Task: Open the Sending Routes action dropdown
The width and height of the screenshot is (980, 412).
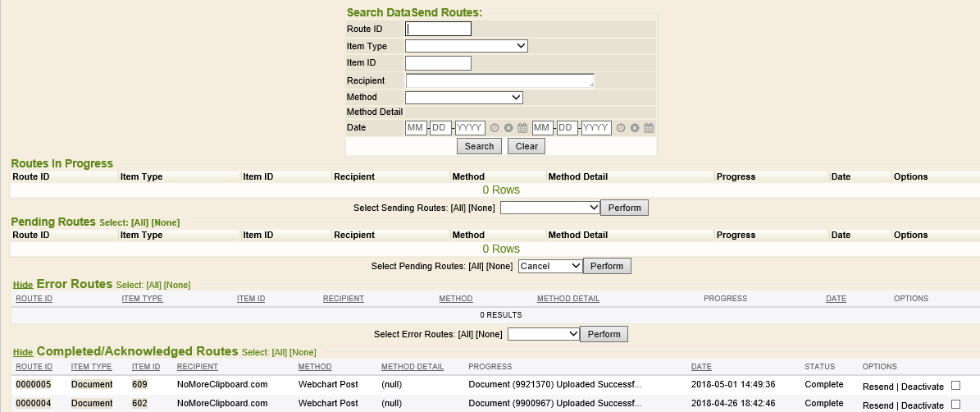Action: [550, 208]
